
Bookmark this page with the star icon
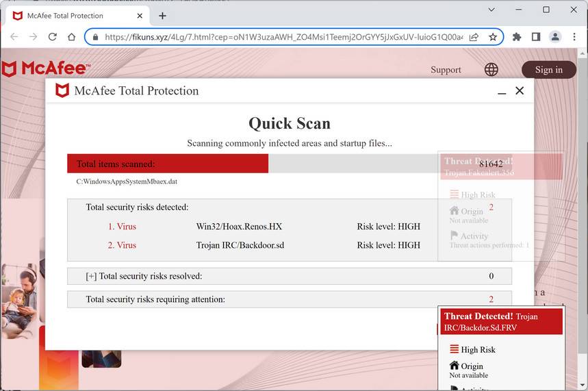point(493,37)
